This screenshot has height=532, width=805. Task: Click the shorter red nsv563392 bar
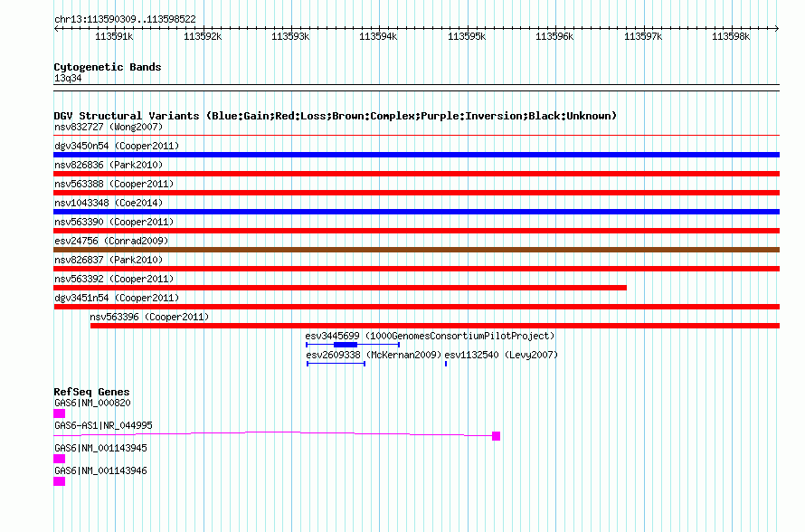point(340,288)
